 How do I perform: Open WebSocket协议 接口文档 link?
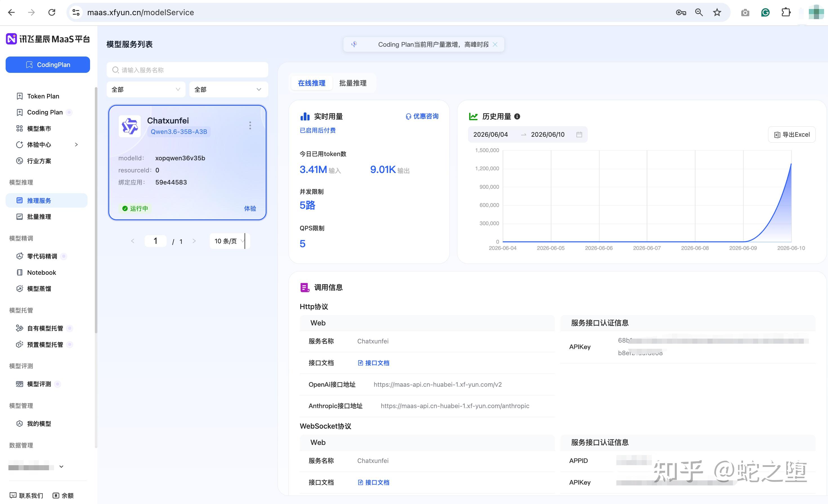coord(374,482)
